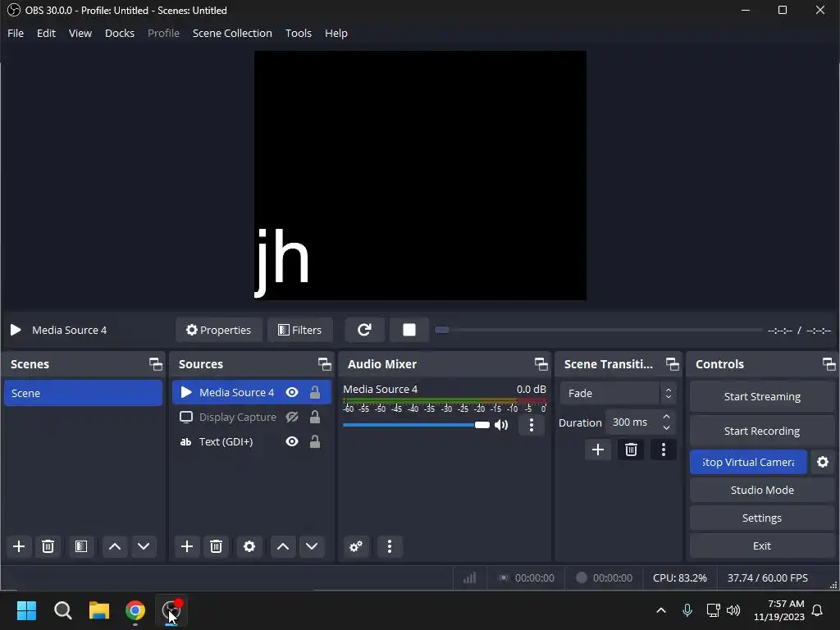Select the Text (GDI+) source row

tap(251, 441)
